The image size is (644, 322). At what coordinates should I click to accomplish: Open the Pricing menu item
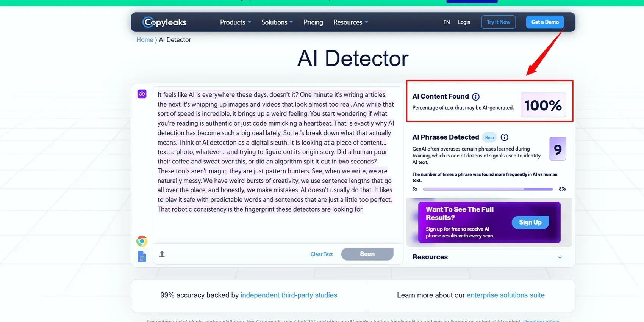(x=313, y=22)
